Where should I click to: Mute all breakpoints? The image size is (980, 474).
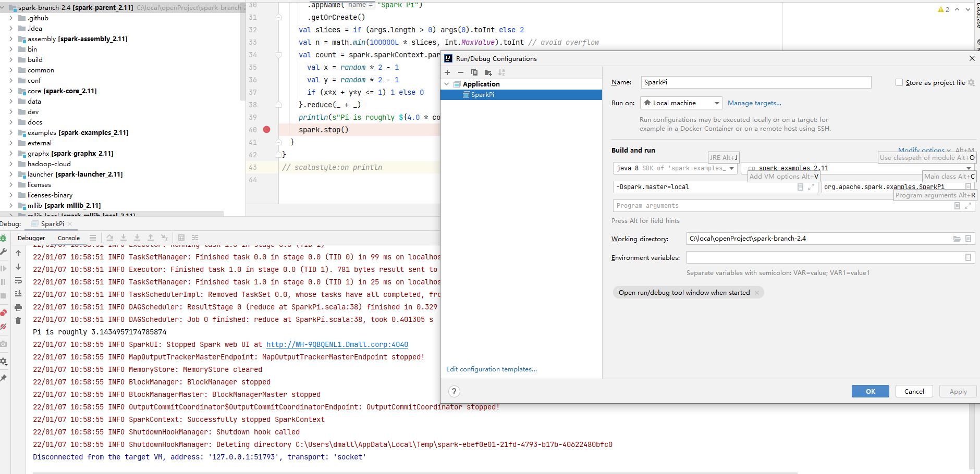[4, 327]
